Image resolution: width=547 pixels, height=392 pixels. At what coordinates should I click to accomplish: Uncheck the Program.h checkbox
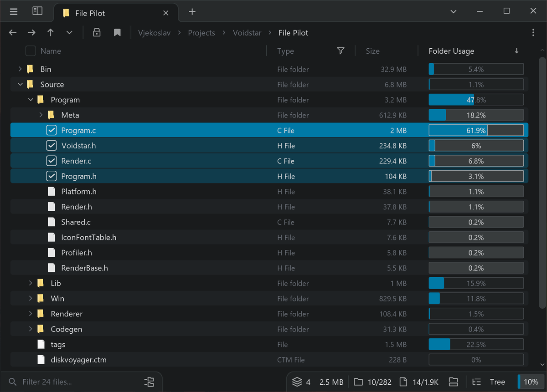[x=52, y=176]
